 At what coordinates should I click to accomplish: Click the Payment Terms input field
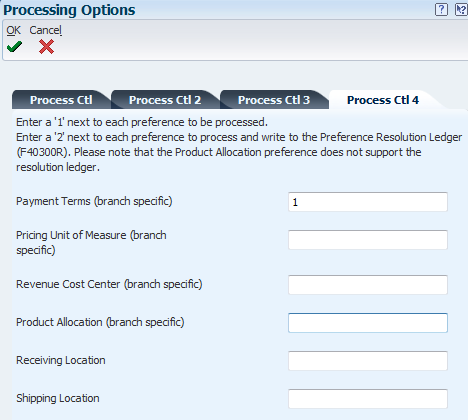pos(368,202)
